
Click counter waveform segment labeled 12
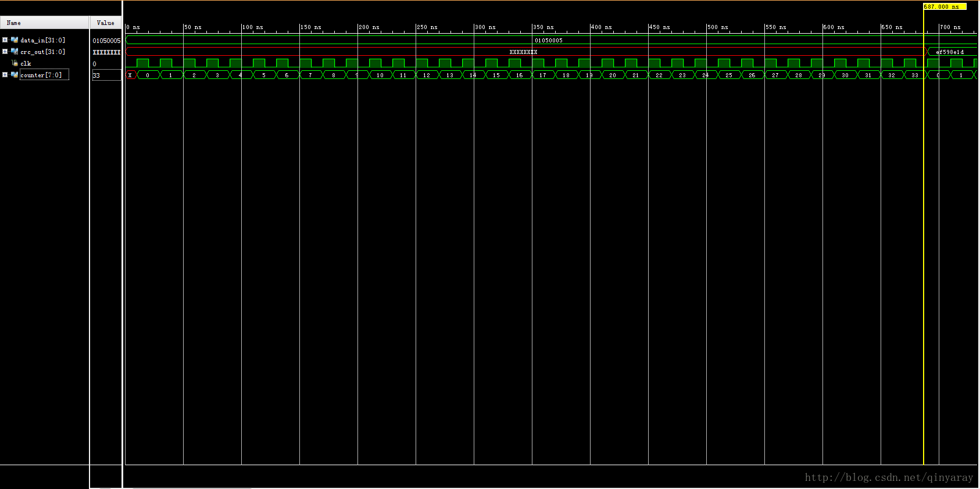427,75
